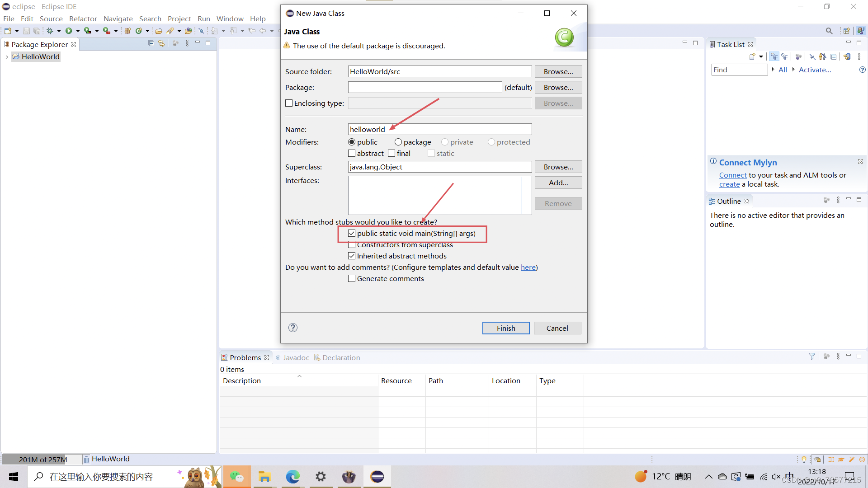Image resolution: width=868 pixels, height=488 pixels.
Task: Select the public modifier radio button
Action: (x=352, y=142)
